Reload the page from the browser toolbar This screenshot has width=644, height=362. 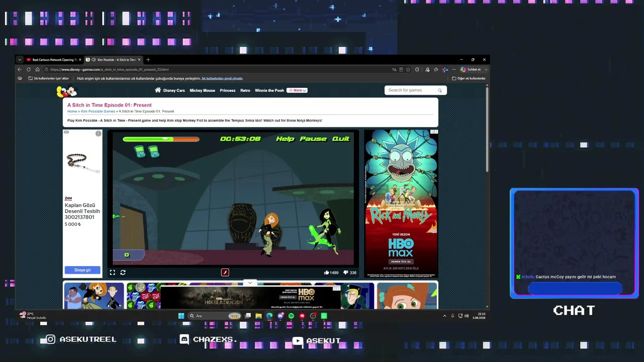(x=29, y=69)
